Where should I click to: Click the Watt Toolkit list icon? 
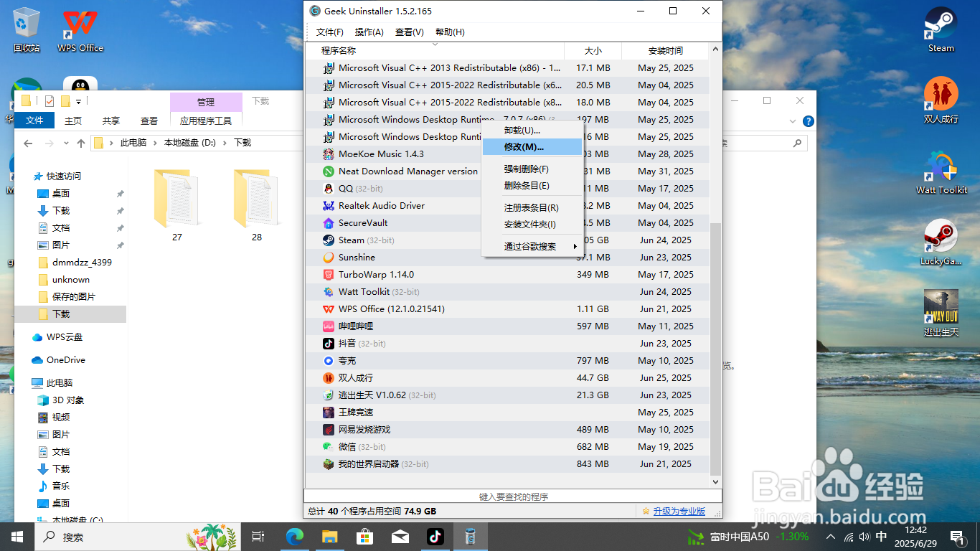[328, 292]
